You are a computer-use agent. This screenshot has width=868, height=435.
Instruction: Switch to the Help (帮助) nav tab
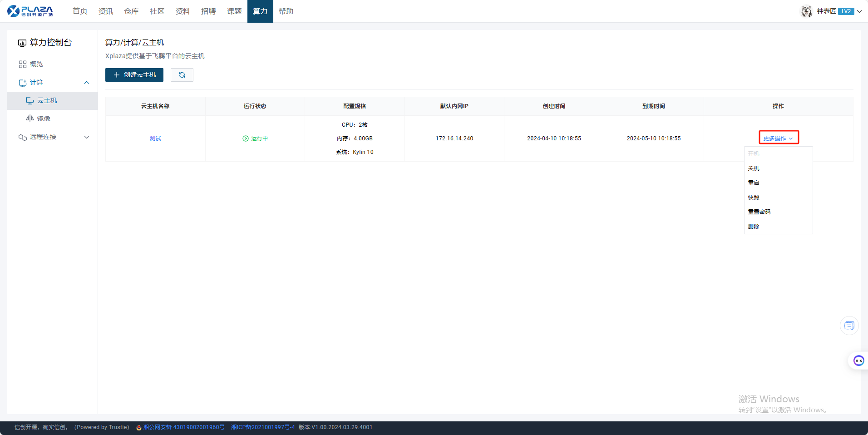tap(286, 11)
